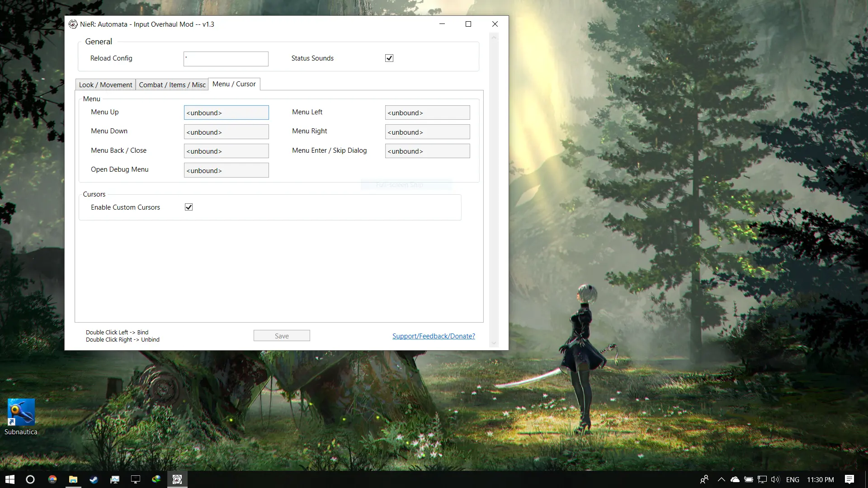Screen dimensions: 868x488
Task: Minimize the Input Overhaul Mod window
Action: [x=442, y=24]
